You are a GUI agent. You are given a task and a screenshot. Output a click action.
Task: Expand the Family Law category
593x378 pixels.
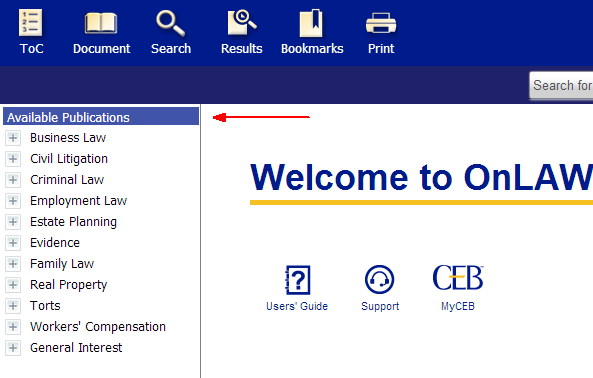[13, 264]
